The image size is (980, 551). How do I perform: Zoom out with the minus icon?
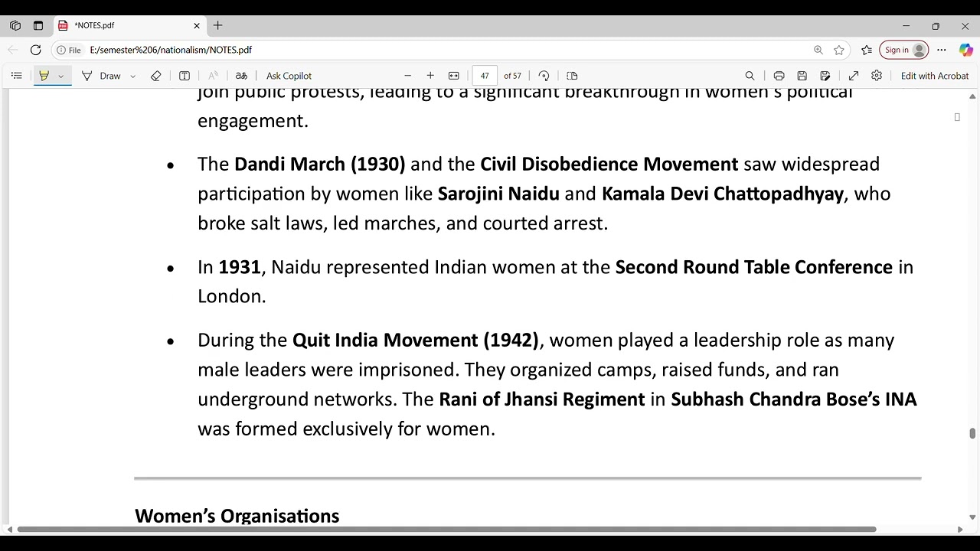tap(407, 76)
